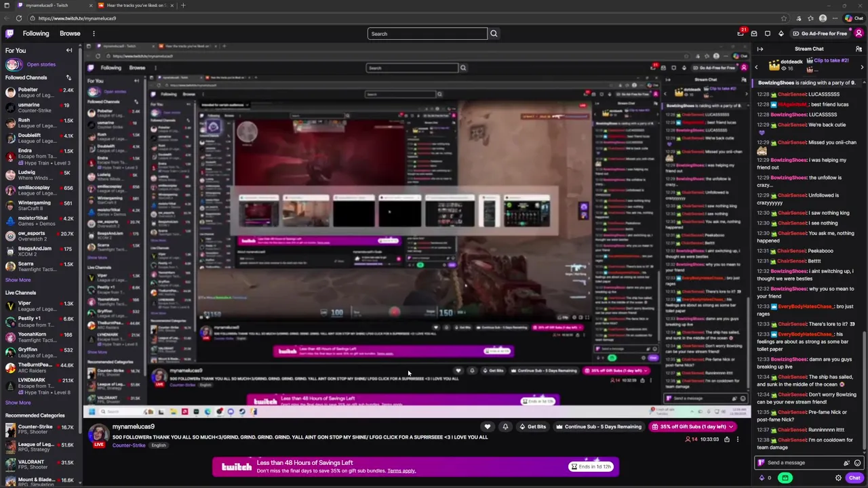
Task: Toggle the follow heart button
Action: tap(487, 427)
